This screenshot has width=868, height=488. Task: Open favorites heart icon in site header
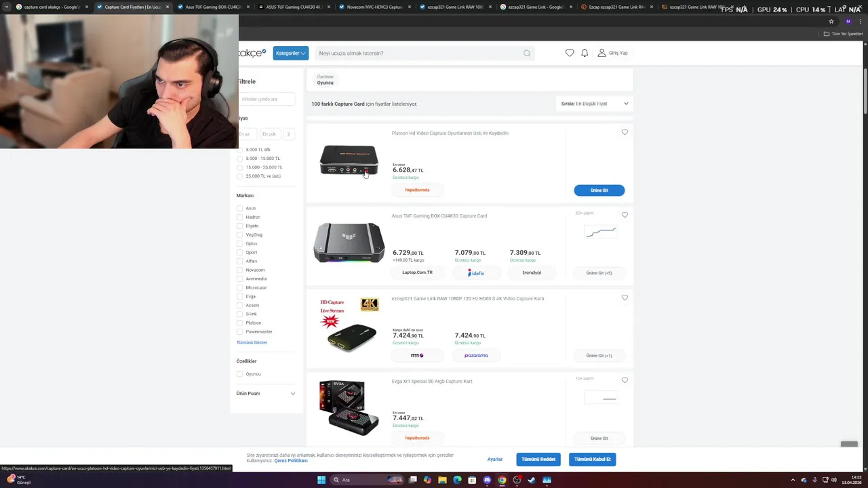point(570,53)
